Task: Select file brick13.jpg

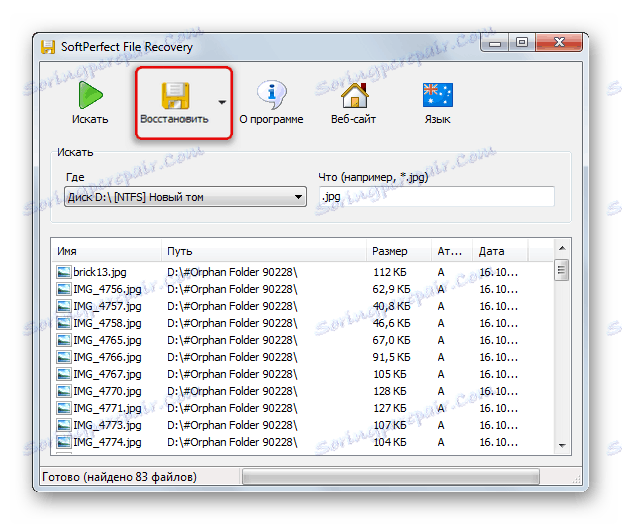Action: (x=100, y=272)
